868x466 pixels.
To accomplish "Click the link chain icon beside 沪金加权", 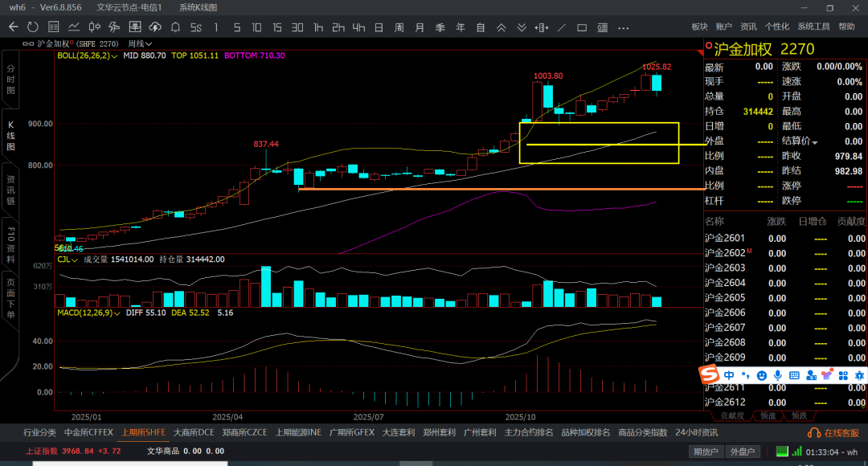I will click(x=27, y=43).
